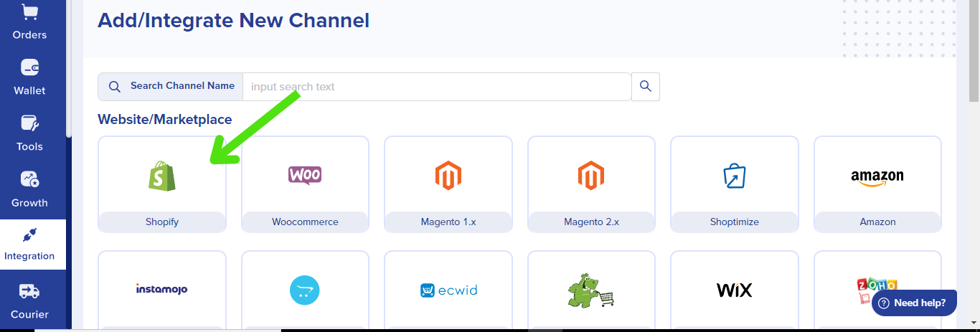This screenshot has height=332, width=980.
Task: Open the Orders sidebar section
Action: click(x=29, y=23)
